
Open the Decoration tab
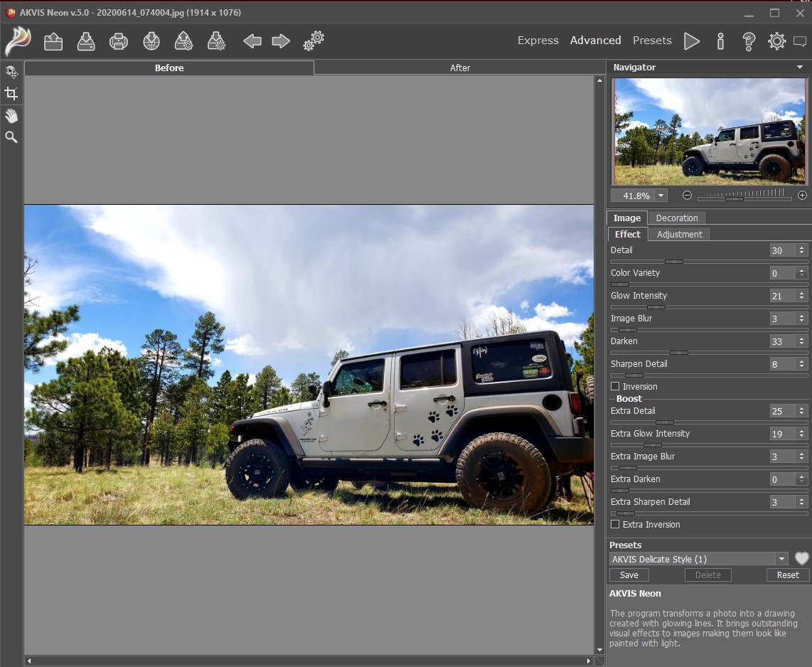click(x=676, y=218)
